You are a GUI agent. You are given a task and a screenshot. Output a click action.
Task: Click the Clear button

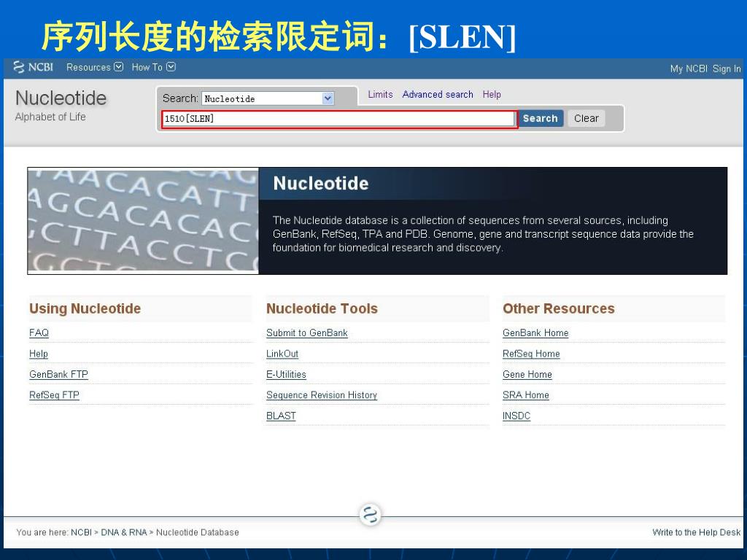pyautogui.click(x=586, y=119)
